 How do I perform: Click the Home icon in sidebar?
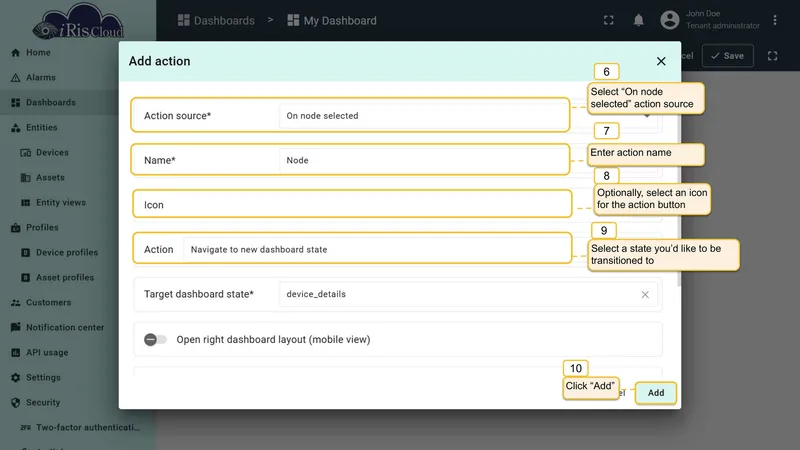tap(15, 53)
